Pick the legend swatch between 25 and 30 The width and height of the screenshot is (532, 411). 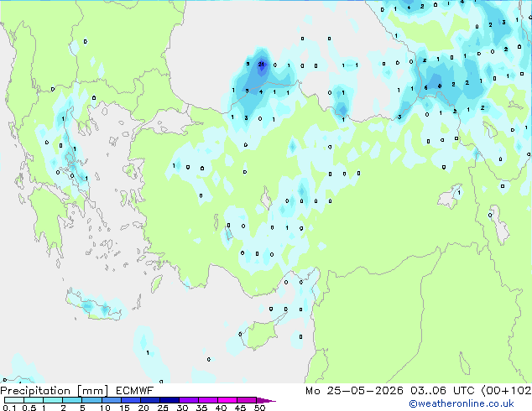click(169, 400)
